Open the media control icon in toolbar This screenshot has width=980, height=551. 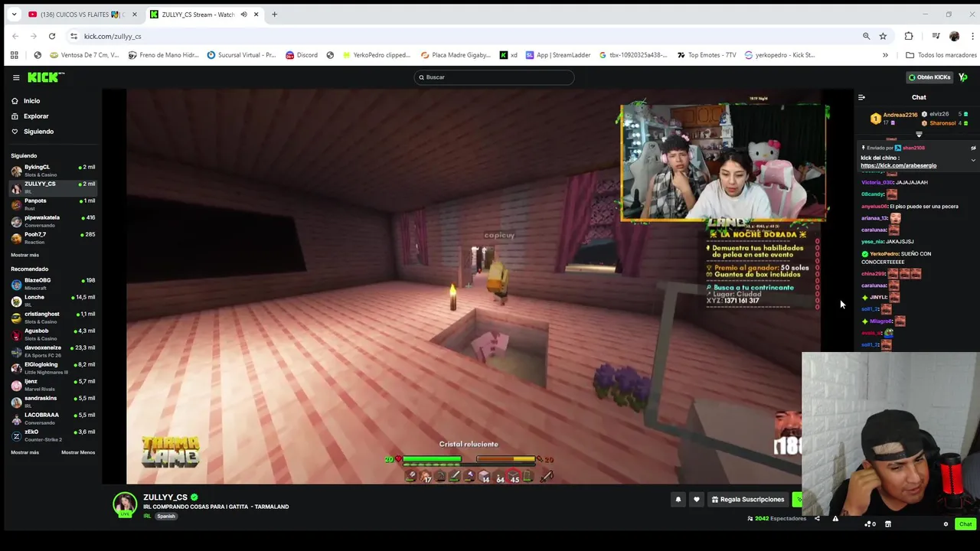point(936,36)
